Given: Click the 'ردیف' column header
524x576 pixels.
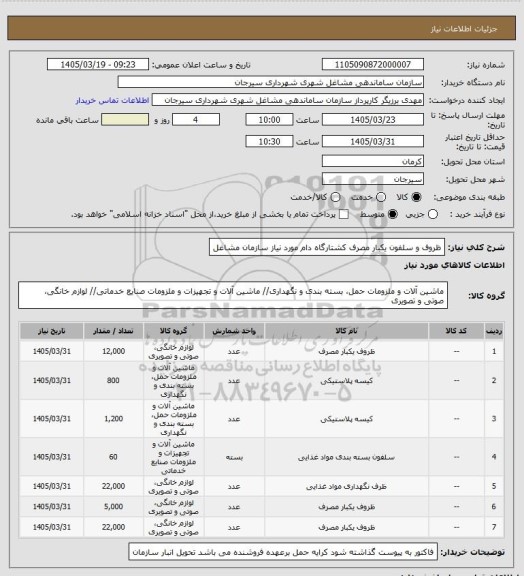Looking at the screenshot, I should 494,331.
